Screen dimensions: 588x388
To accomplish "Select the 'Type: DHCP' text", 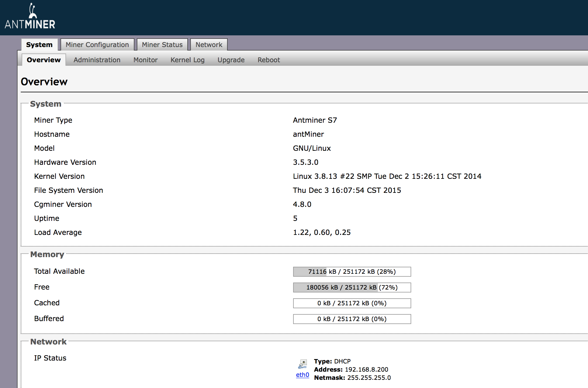I will pos(332,361).
